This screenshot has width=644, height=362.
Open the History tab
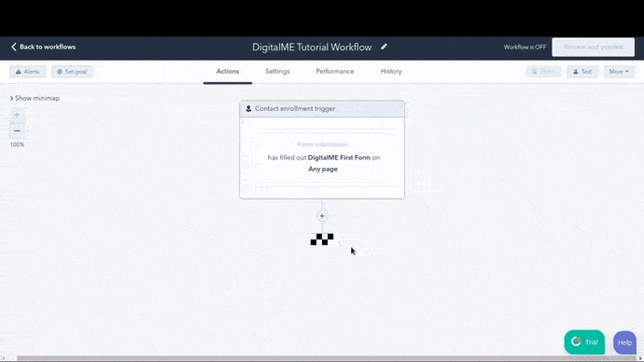coord(391,72)
